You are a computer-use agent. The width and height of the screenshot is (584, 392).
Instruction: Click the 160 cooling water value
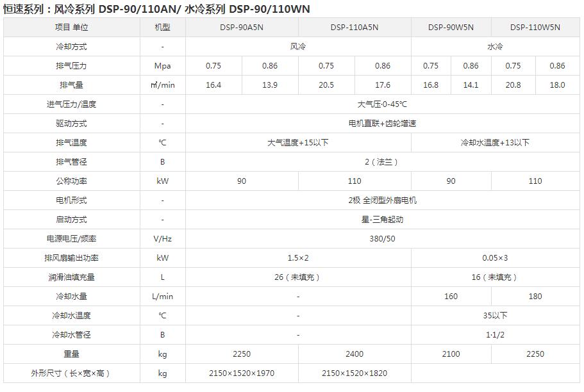click(x=451, y=297)
